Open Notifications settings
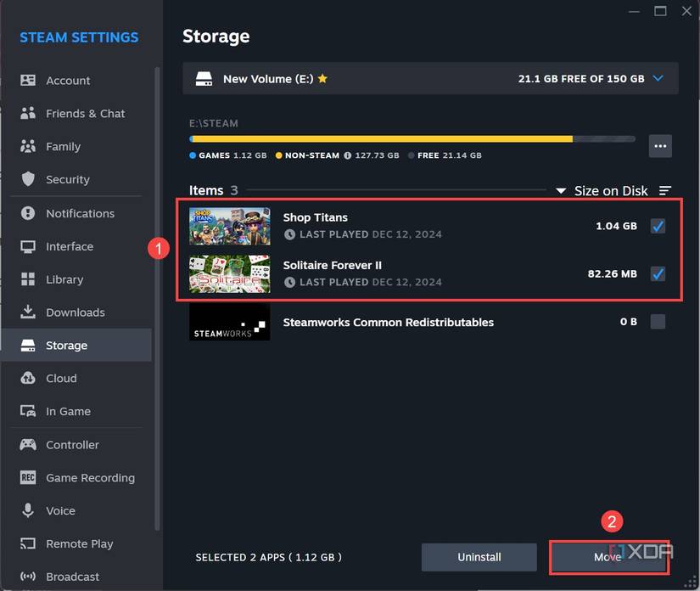Viewport: 700px width, 591px height. pyautogui.click(x=76, y=213)
